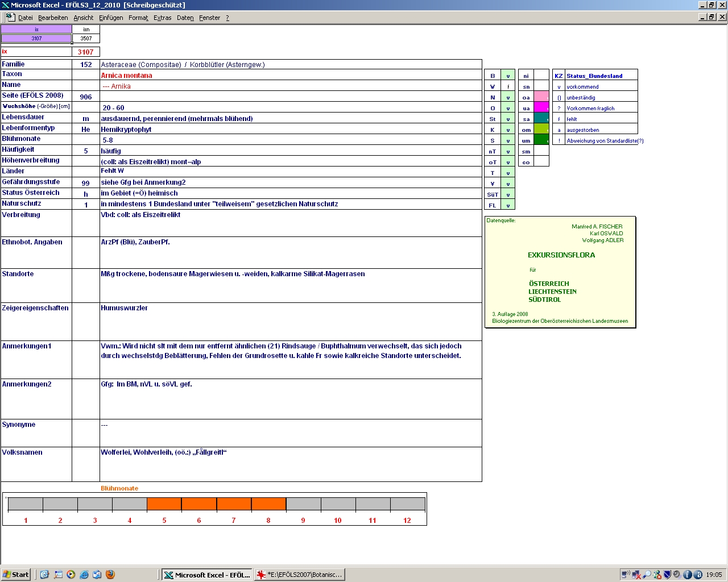Select the 'Humuswurzler' cell
Screen dimensions: 728x582
291,321
